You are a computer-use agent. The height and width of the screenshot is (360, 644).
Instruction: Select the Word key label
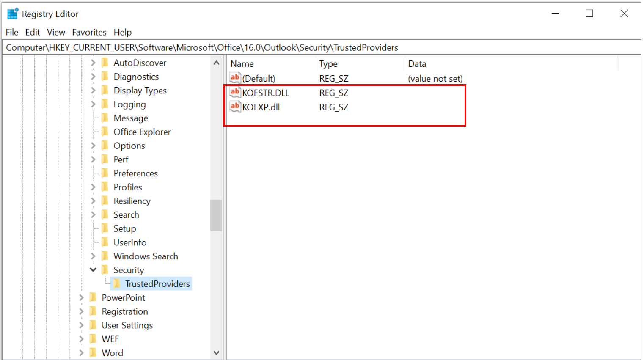pyautogui.click(x=112, y=353)
